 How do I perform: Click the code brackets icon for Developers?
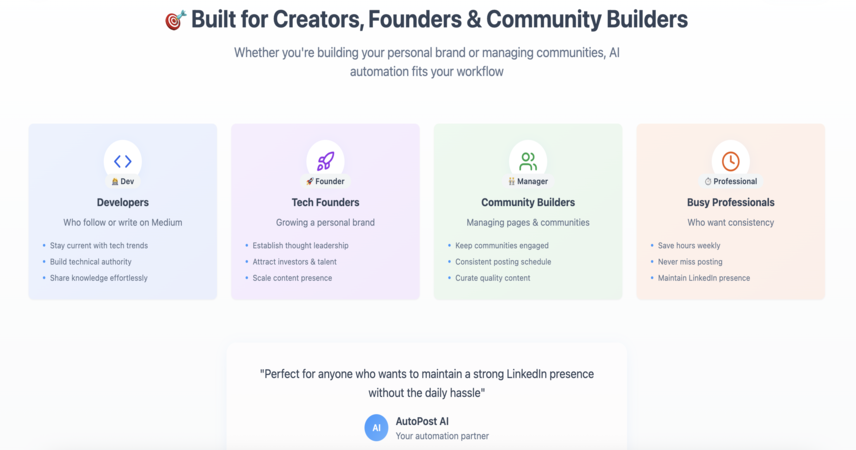pos(123,161)
